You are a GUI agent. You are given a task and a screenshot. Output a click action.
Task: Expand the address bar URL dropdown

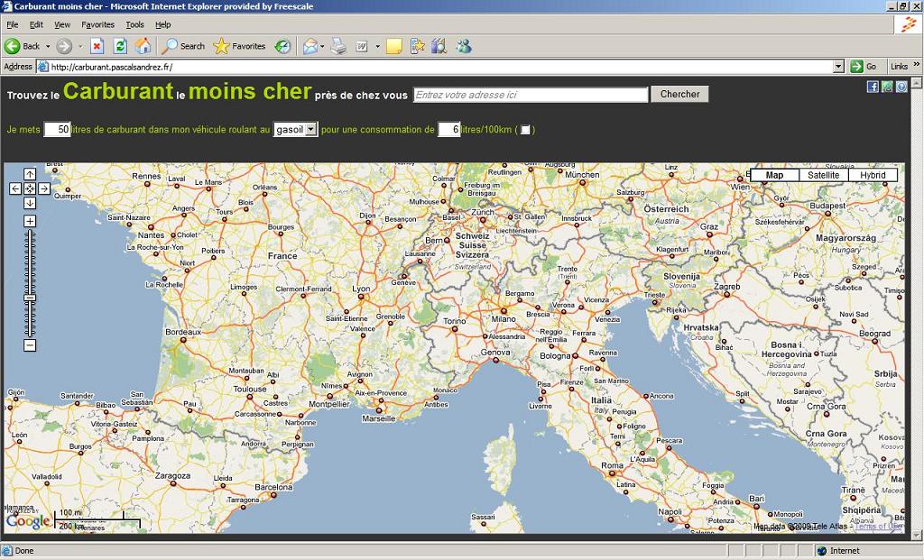point(839,67)
